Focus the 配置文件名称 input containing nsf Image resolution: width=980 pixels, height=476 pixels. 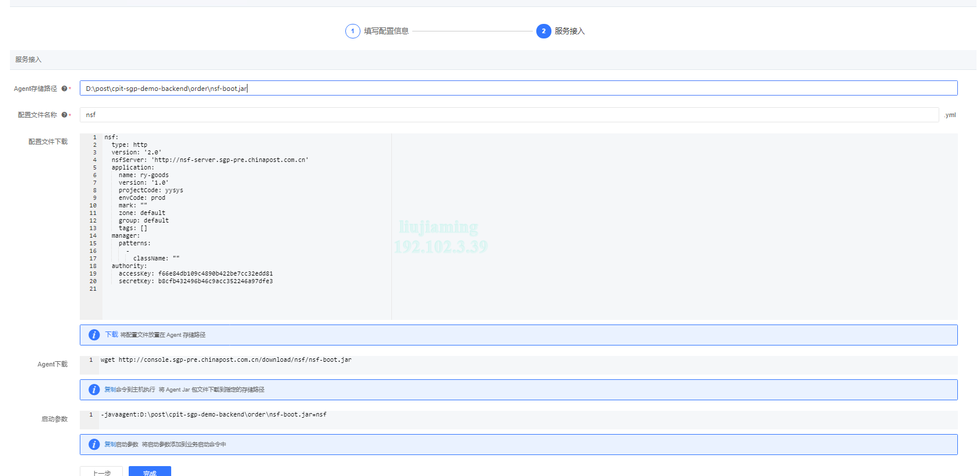(x=509, y=115)
